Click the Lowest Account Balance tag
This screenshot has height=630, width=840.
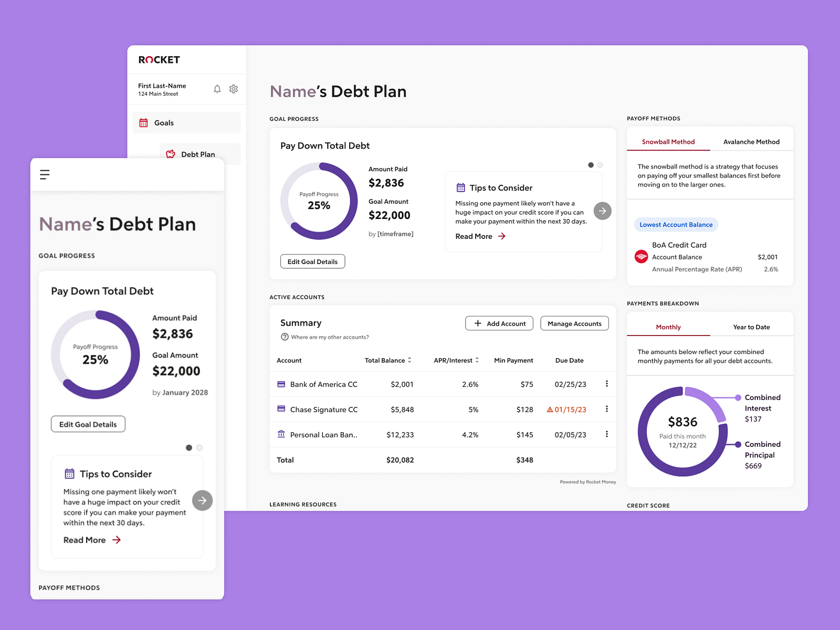point(676,225)
